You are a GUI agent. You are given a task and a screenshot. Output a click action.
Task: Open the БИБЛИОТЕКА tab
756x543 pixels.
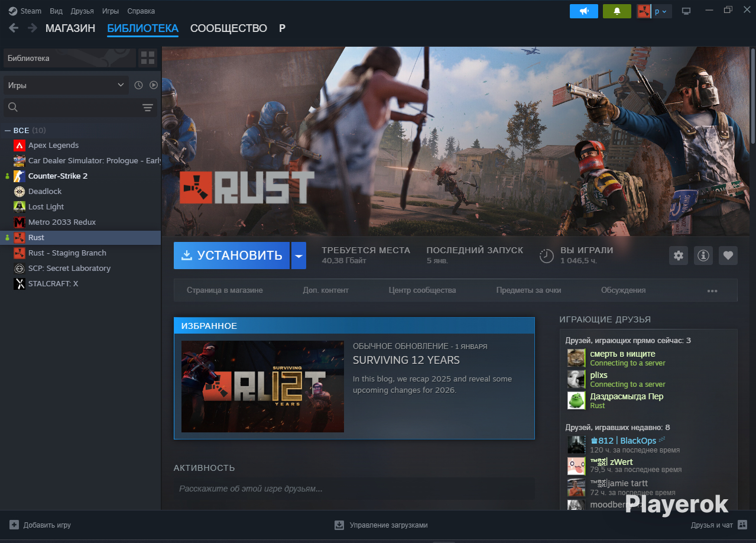click(142, 28)
